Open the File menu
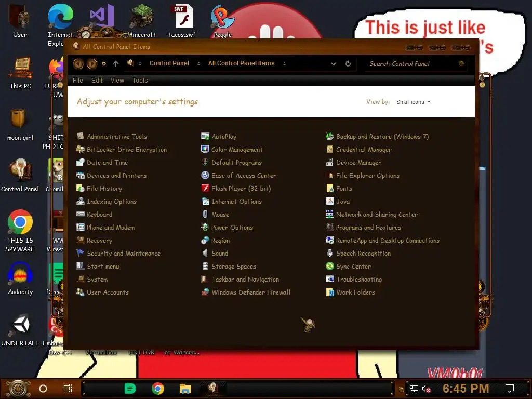Viewport: 532px width, 399px height. (78, 81)
